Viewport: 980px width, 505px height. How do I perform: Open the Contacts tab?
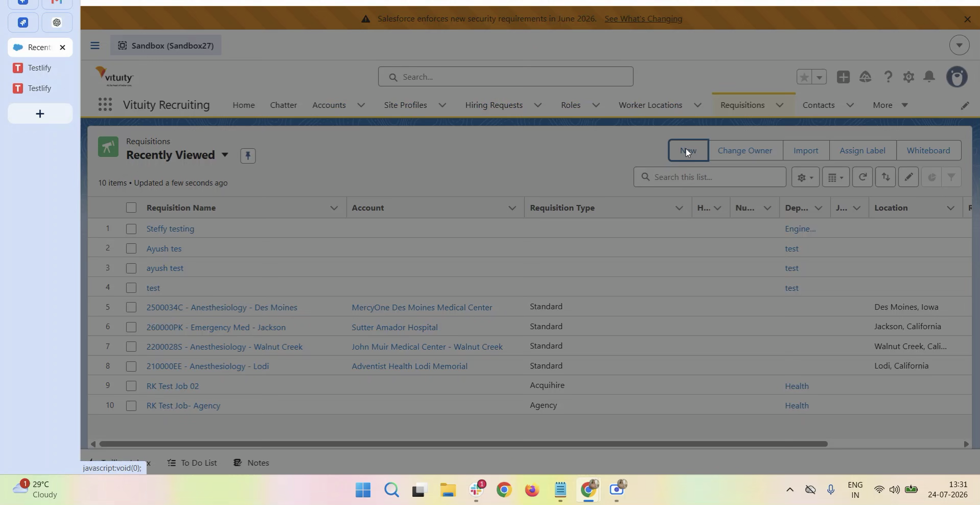(819, 105)
